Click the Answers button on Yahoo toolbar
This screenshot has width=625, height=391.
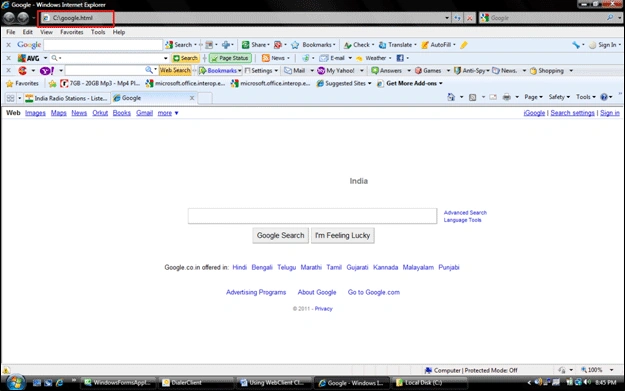coord(387,71)
